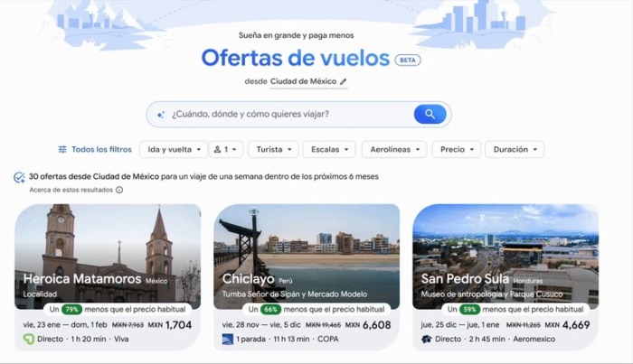The image size is (633, 364).
Task: Open the Acerca de estos resultados link
Action: coord(71,191)
